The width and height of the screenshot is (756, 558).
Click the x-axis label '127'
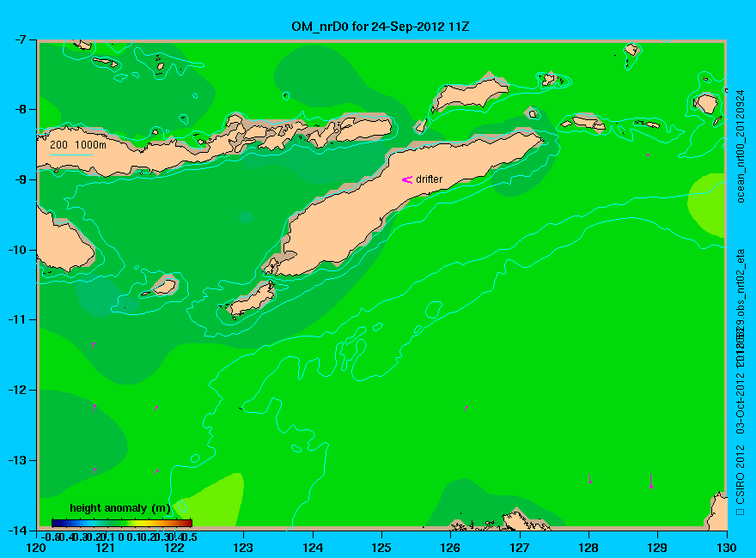point(520,548)
